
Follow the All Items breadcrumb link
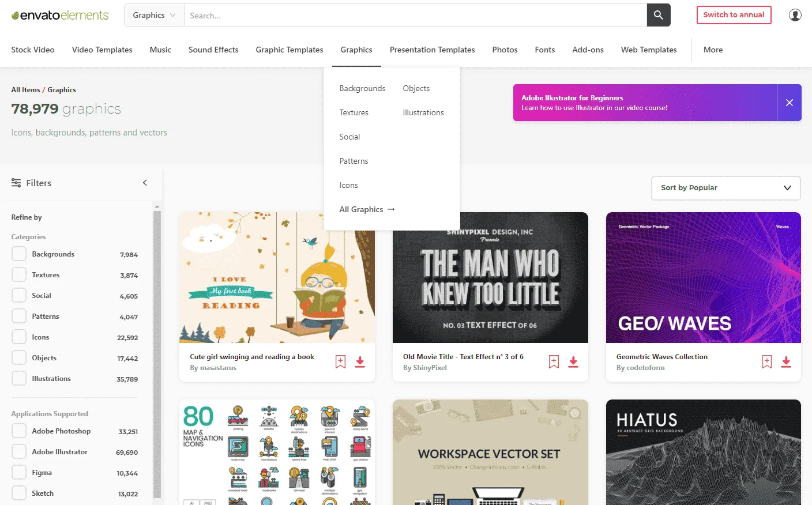25,89
